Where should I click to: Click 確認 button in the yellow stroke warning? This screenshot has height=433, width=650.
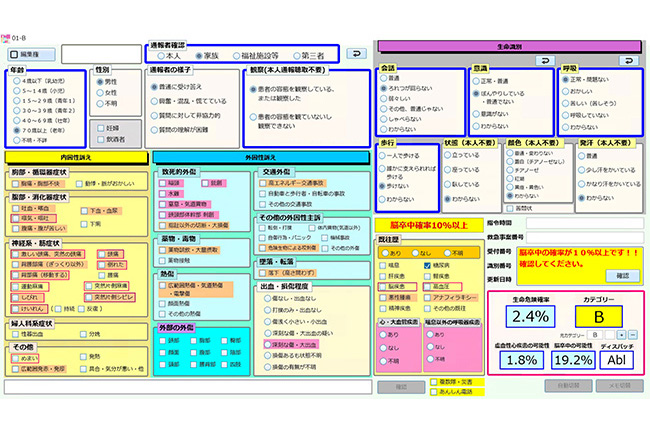pos(622,276)
